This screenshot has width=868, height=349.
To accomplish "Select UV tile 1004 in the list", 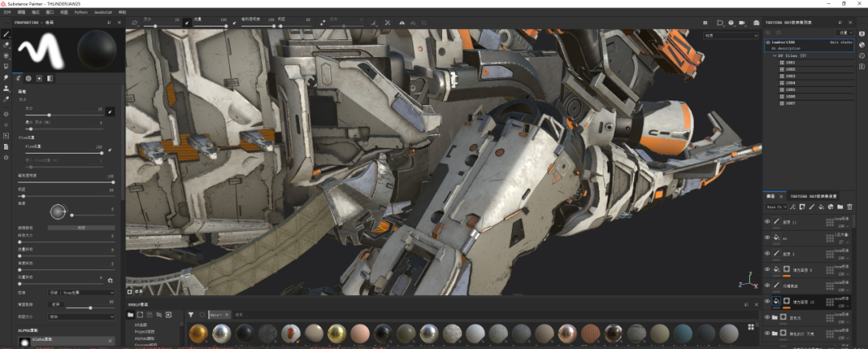I will (x=790, y=83).
